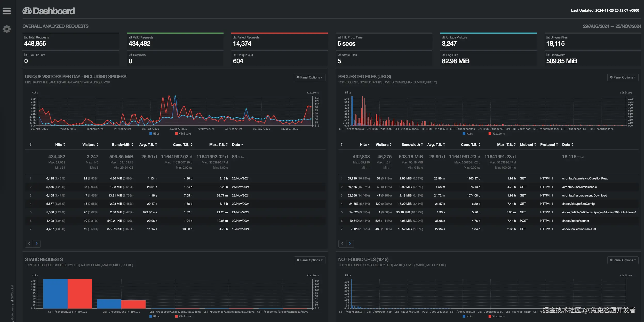Click red Visitors swatch in Not Found legend
Image resolution: width=644 pixels, height=322 pixels.
[490, 317]
